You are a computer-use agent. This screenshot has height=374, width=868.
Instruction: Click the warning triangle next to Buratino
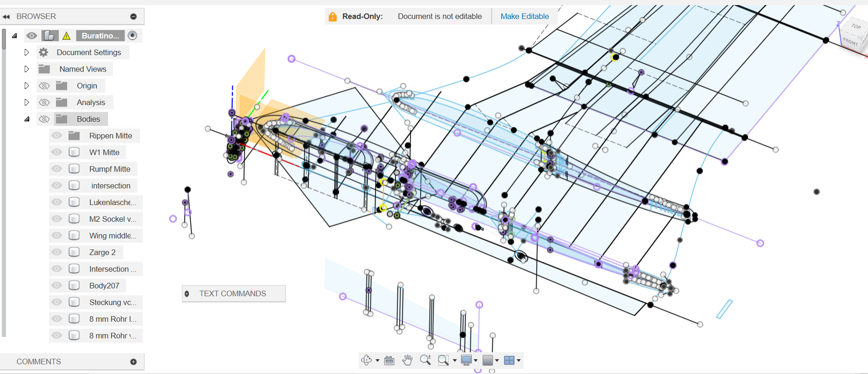(67, 36)
